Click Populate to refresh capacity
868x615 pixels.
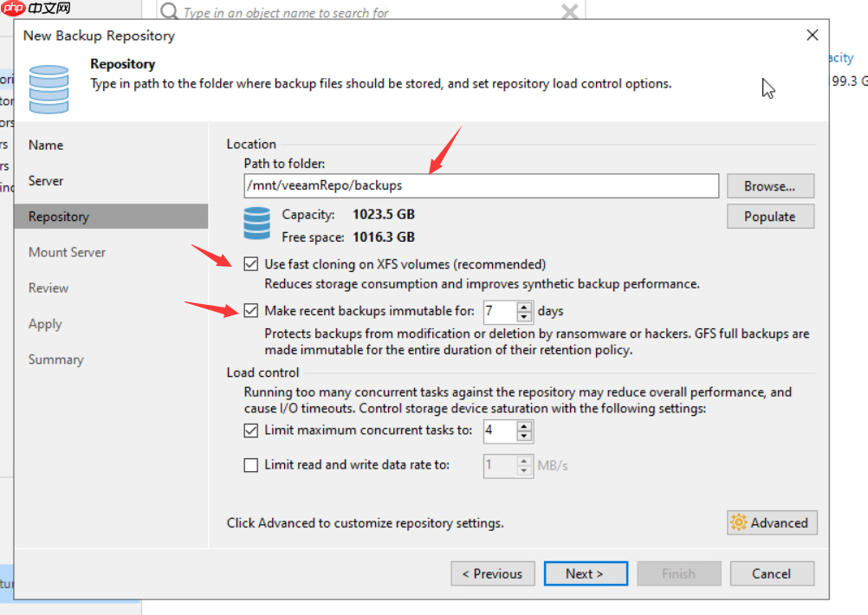[x=769, y=216]
